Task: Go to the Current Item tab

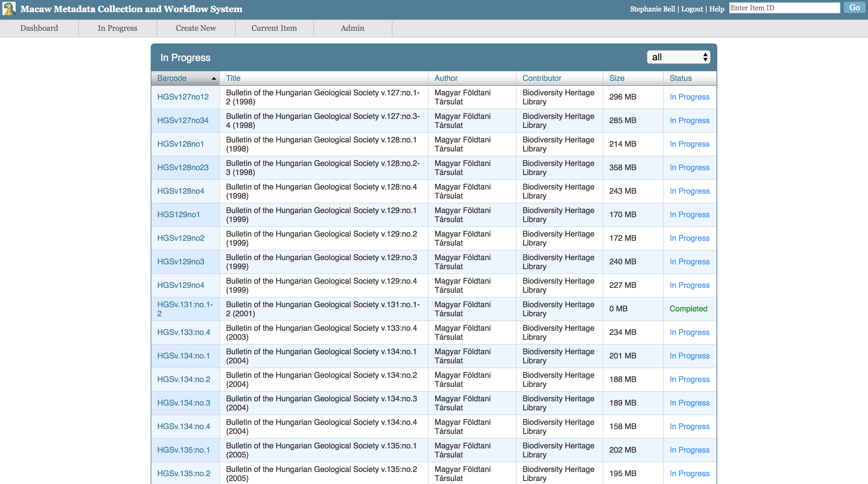Action: pos(274,28)
